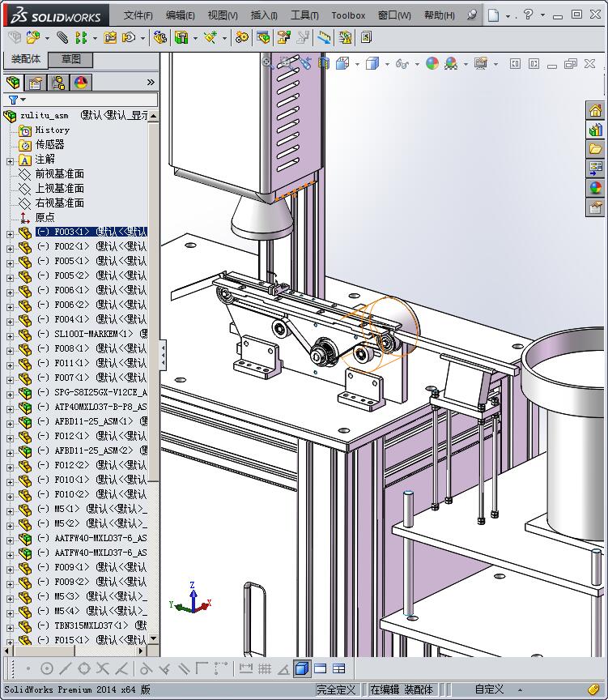The width and height of the screenshot is (608, 700).
Task: Click the Edit Appearance color sphere icon
Action: click(432, 64)
